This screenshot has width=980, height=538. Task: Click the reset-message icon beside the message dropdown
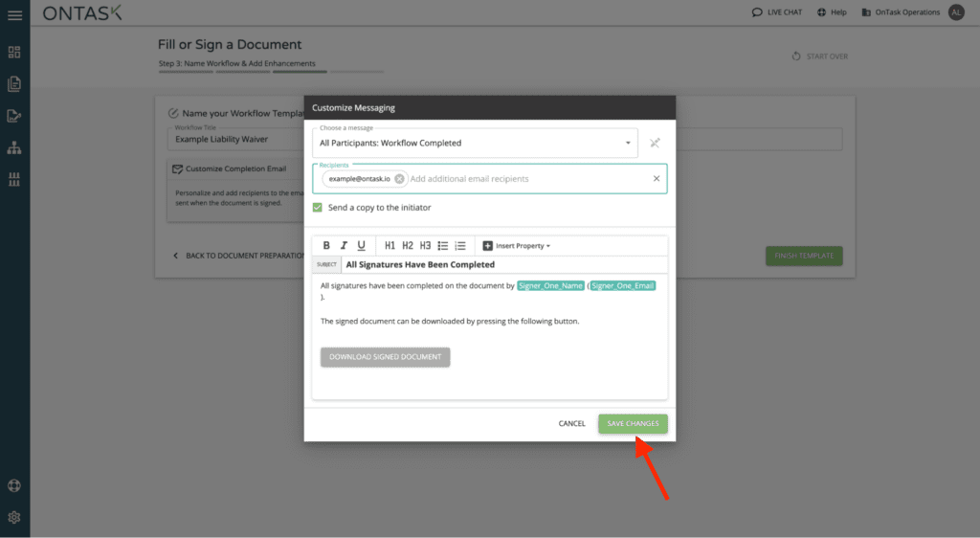pos(655,143)
